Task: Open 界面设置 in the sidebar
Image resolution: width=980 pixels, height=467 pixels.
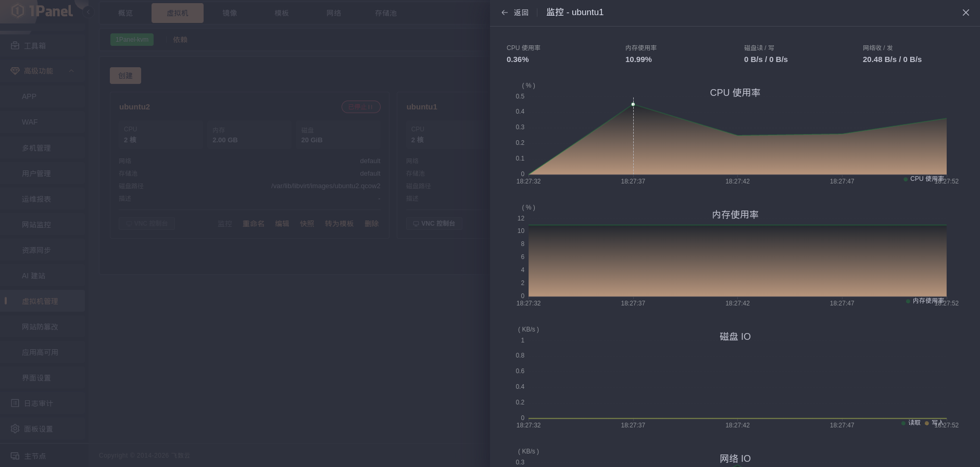Action: 43,378
